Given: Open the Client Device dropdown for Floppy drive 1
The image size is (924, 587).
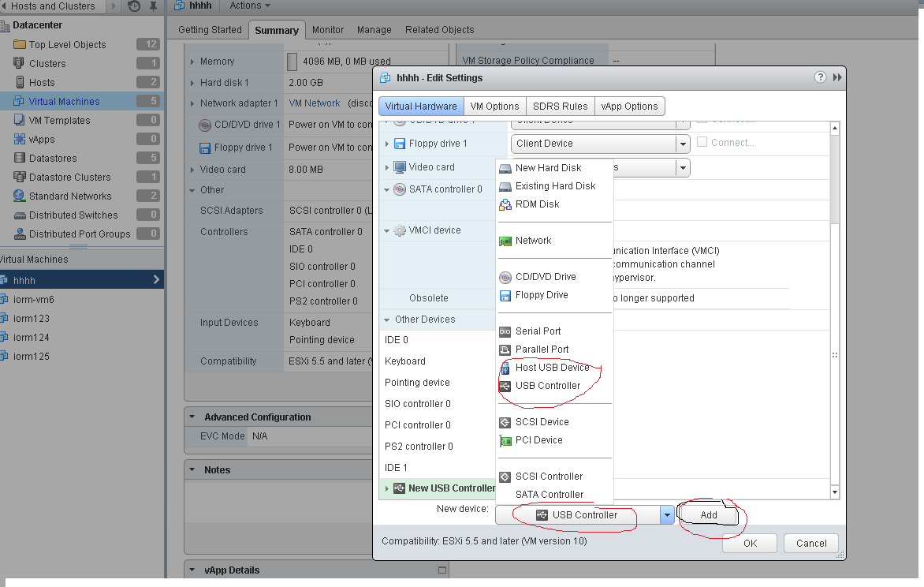Looking at the screenshot, I should 684,144.
